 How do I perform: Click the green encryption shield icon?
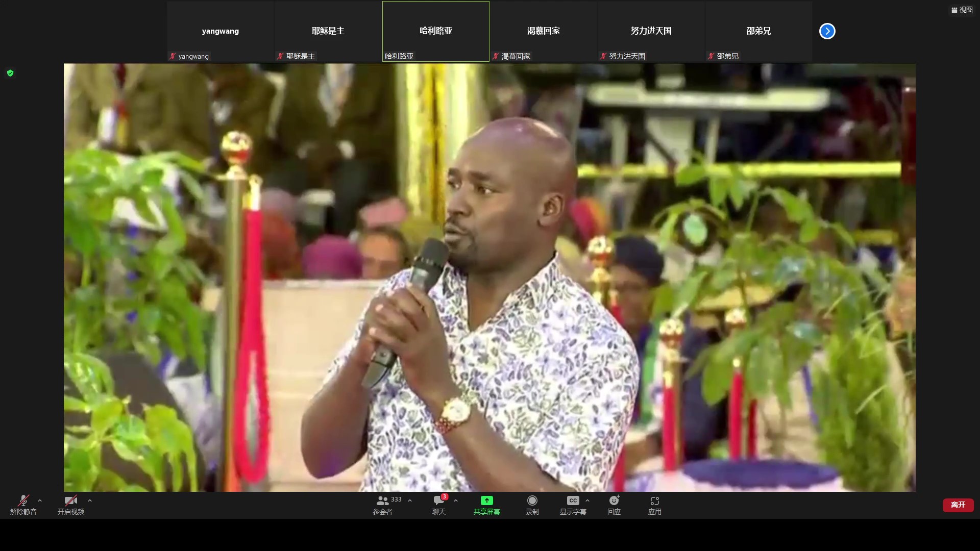point(10,73)
